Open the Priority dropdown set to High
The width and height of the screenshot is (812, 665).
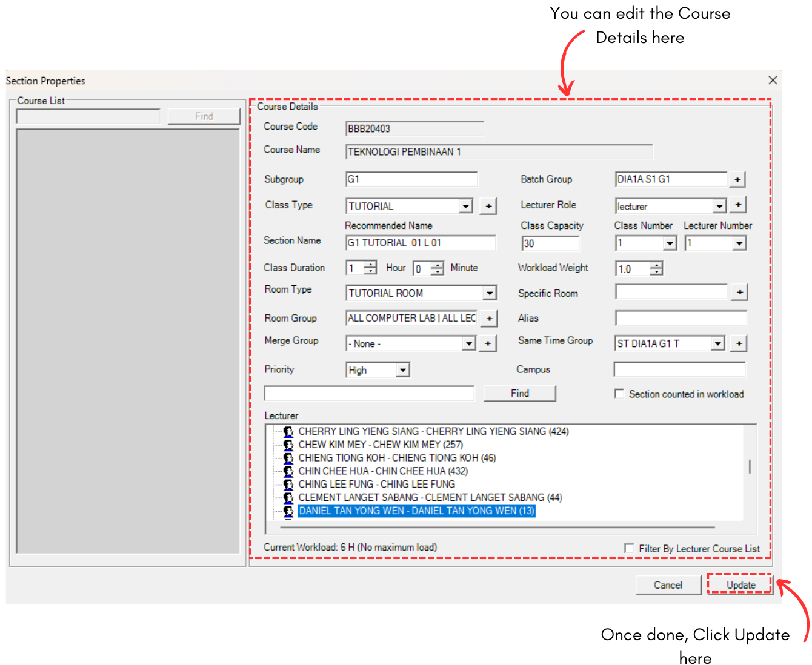pos(402,370)
